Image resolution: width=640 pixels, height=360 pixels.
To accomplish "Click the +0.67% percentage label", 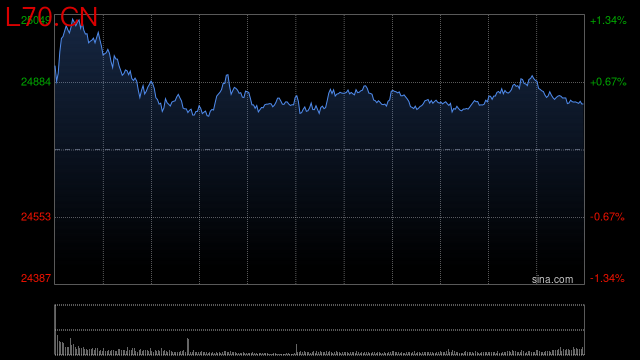I will pos(608,82).
